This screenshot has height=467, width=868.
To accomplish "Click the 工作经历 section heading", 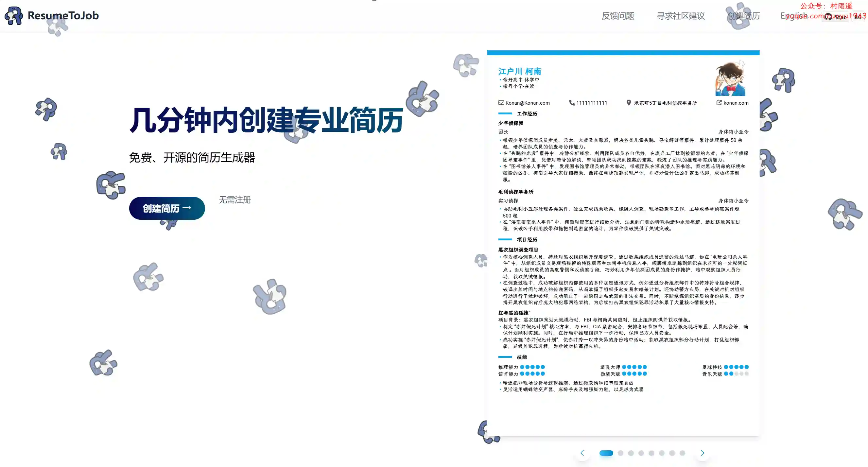I will [527, 113].
